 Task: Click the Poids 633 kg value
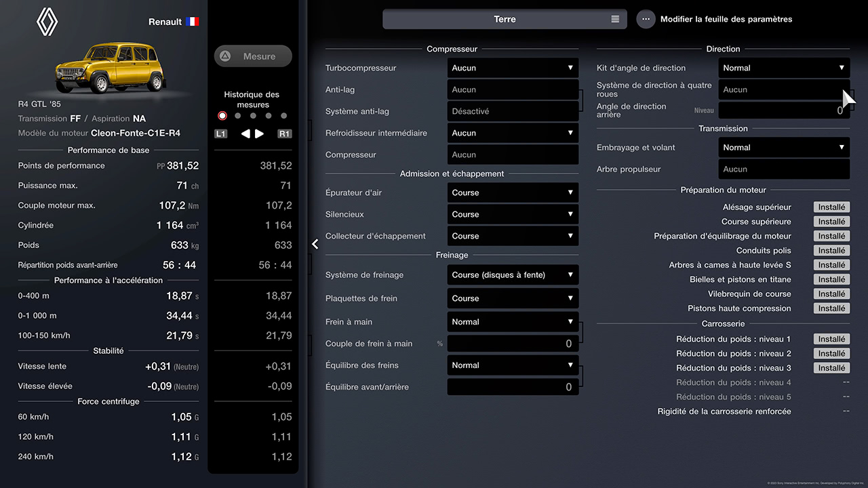(x=184, y=245)
